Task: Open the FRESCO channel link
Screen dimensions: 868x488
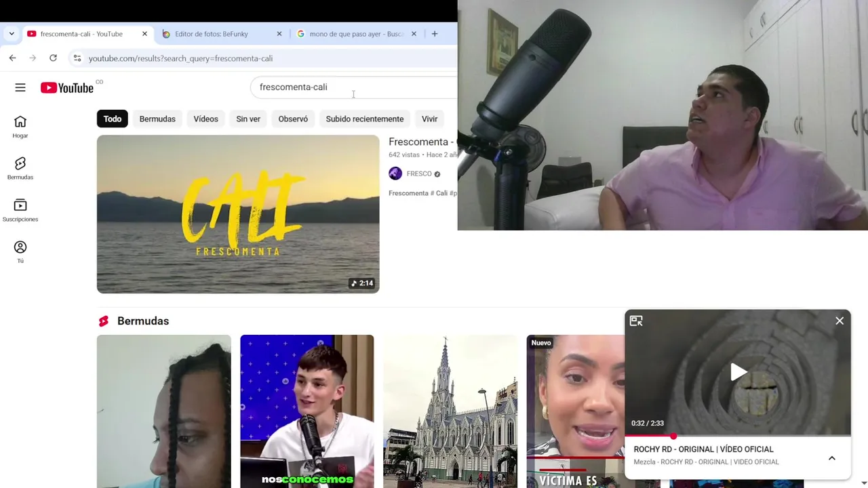Action: tap(419, 174)
